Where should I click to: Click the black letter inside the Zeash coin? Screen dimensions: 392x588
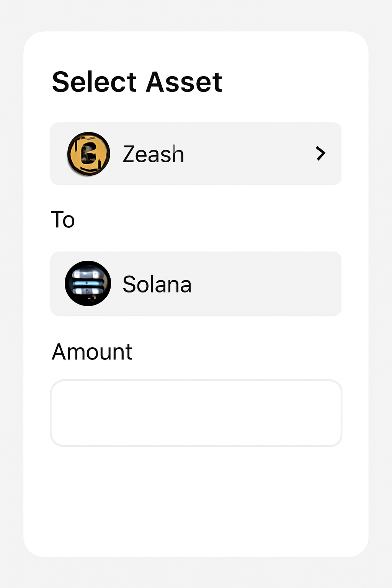[x=89, y=153]
